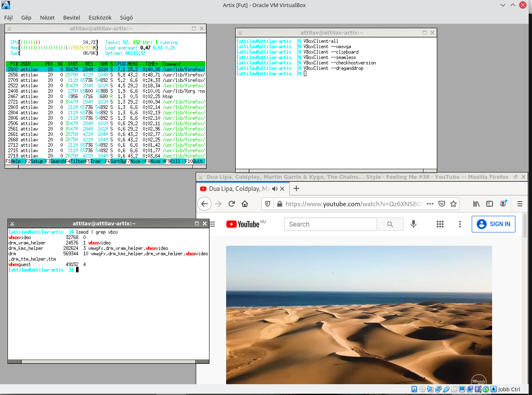Click the desert dunes video player
Viewport: 532px width, 395px height.
359,315
